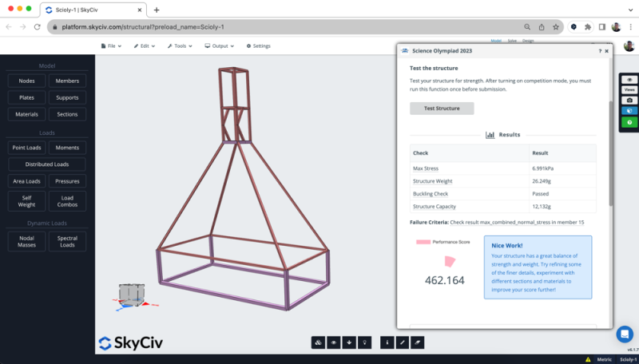Open the blue chat support bubble
This screenshot has height=364, width=639.
pyautogui.click(x=625, y=334)
